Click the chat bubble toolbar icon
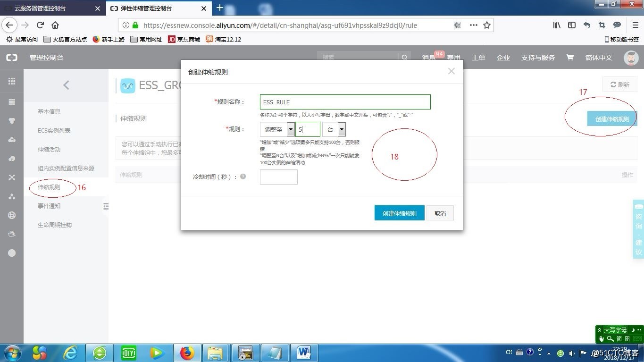Image resolution: width=644 pixels, height=362 pixels. tap(617, 25)
